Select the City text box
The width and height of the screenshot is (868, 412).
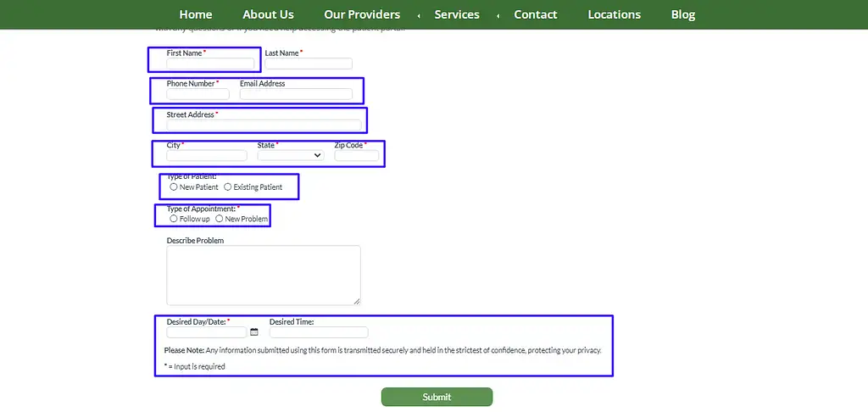pos(207,156)
